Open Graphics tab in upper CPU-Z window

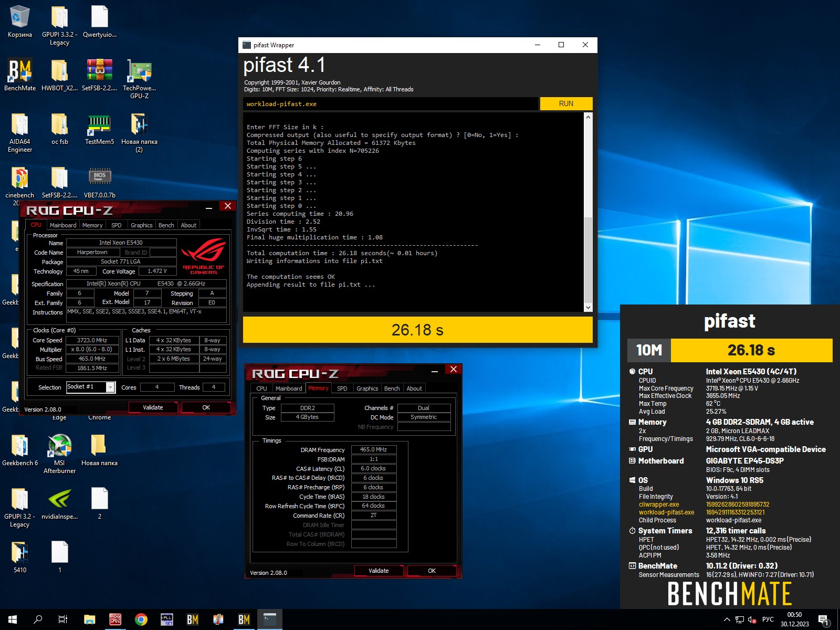pos(142,225)
